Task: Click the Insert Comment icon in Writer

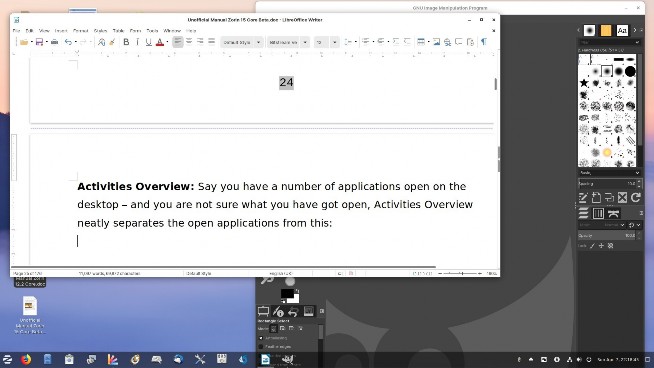Action: tap(459, 42)
